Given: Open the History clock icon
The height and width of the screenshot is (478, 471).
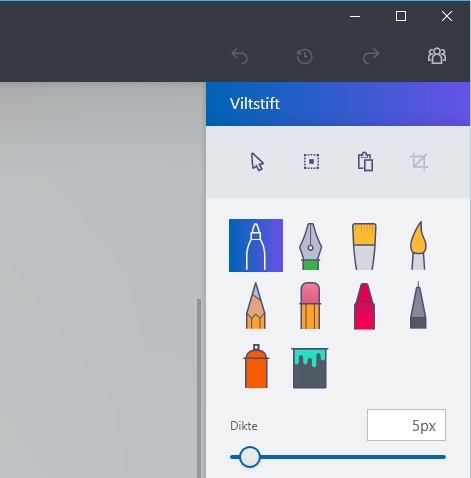Looking at the screenshot, I should tap(305, 56).
